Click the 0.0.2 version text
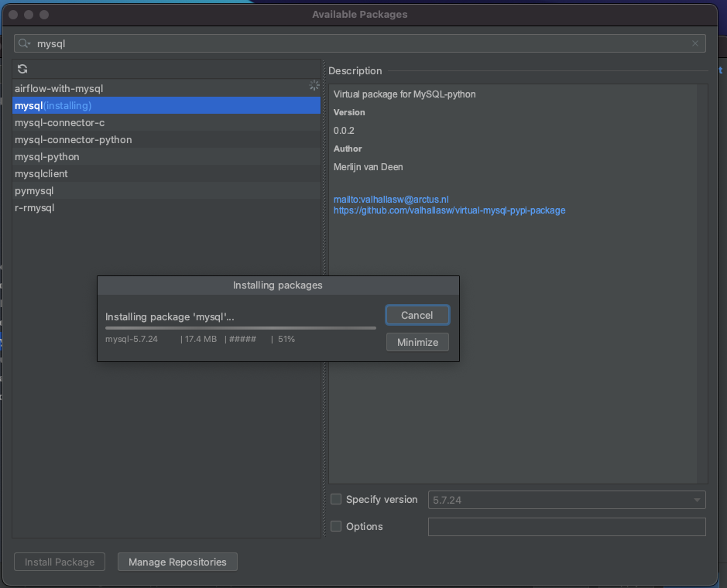The image size is (727, 588). pos(344,131)
